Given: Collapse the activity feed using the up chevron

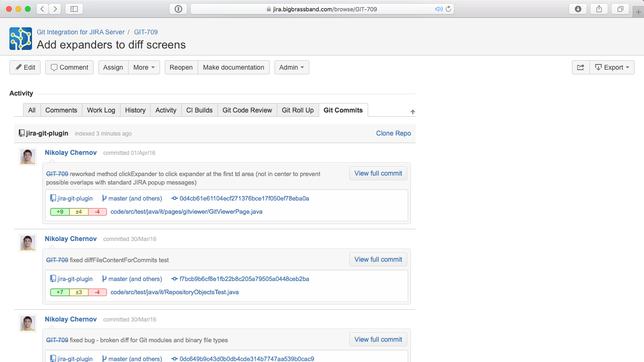Looking at the screenshot, I should coord(412,112).
